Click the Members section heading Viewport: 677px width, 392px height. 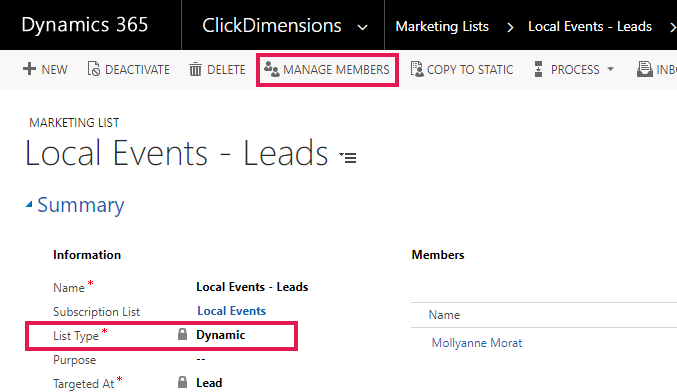click(x=438, y=255)
